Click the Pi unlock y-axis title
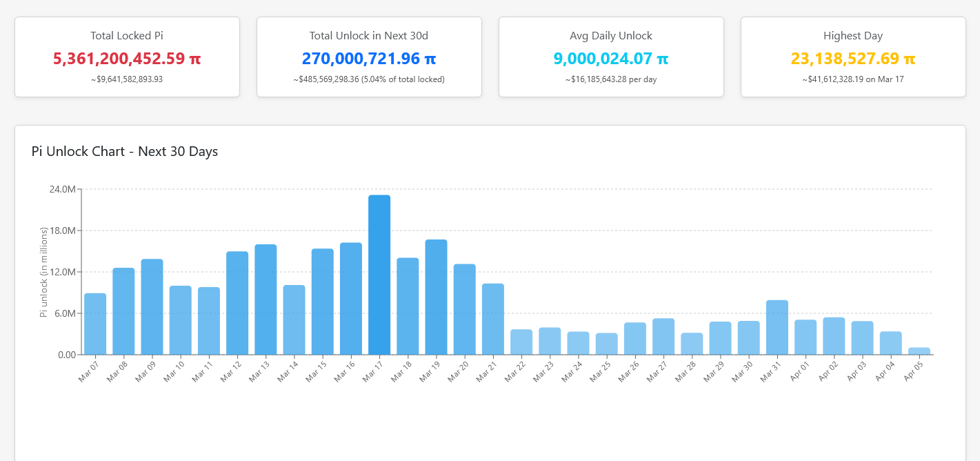 [x=43, y=272]
